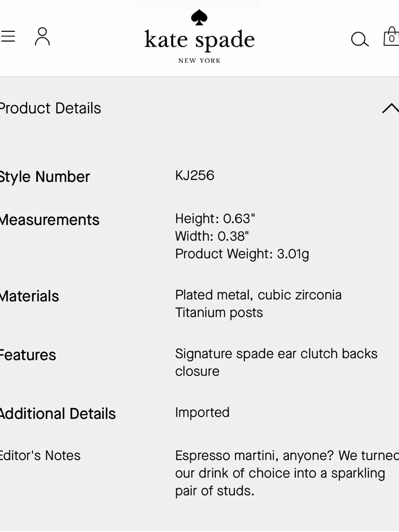Tap the search magnifier icon
Screen dimensions: 399x532
tap(359, 39)
